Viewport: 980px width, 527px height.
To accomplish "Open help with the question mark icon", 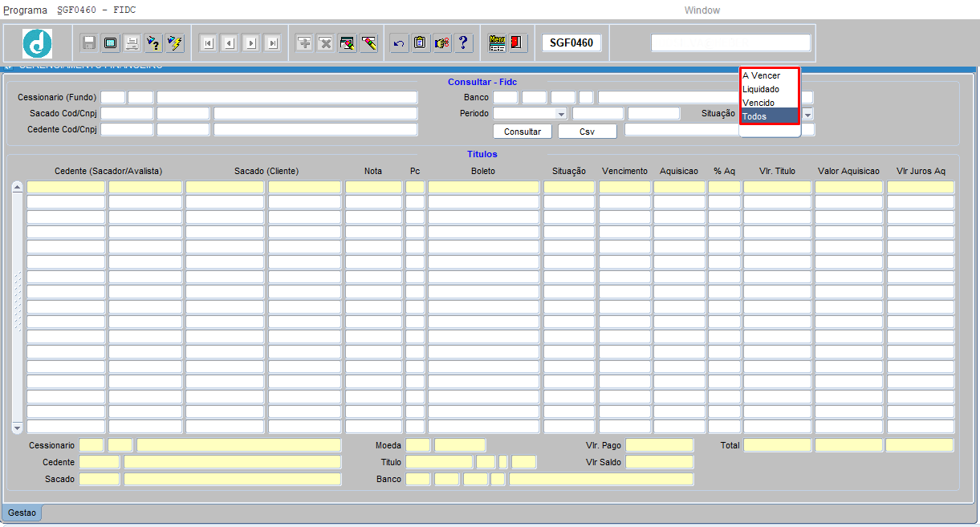I will (464, 43).
